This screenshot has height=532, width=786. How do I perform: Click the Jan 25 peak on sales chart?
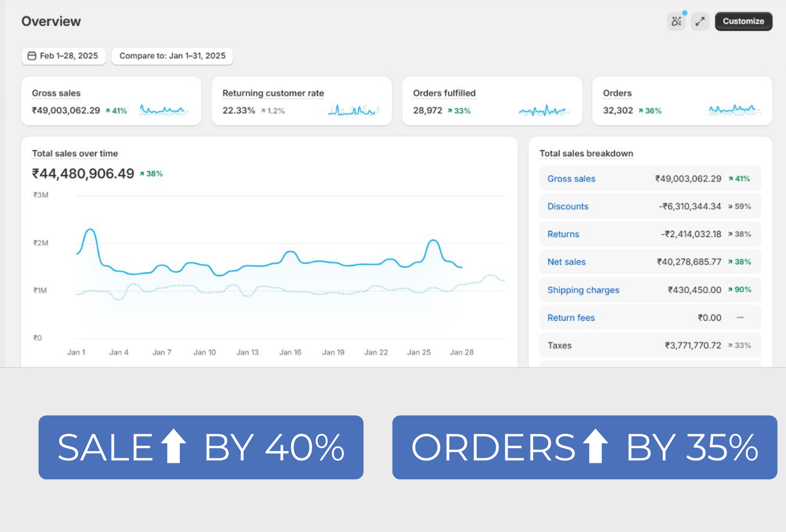(433, 241)
